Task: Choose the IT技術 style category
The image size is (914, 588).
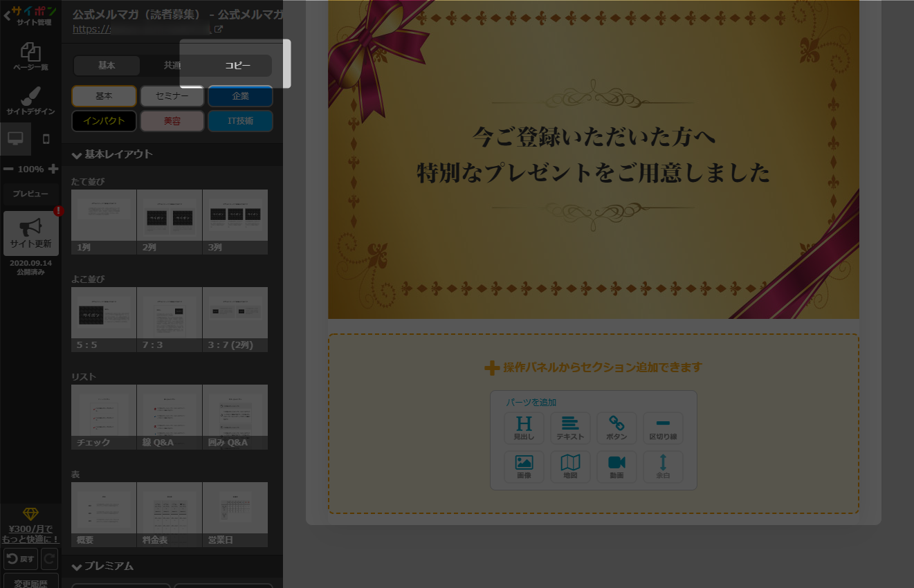Action: coord(240,120)
